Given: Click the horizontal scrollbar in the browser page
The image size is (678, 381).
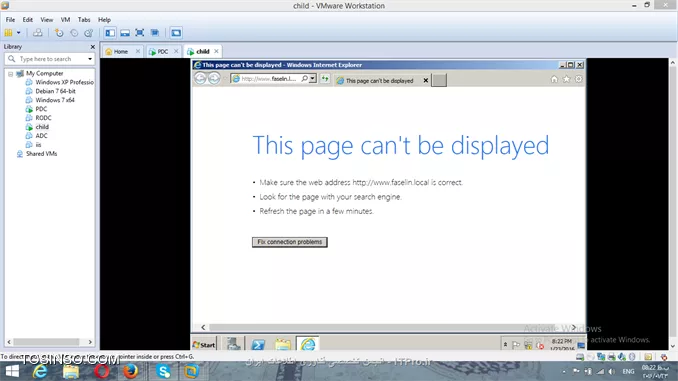Looking at the screenshot, I should click(389, 327).
